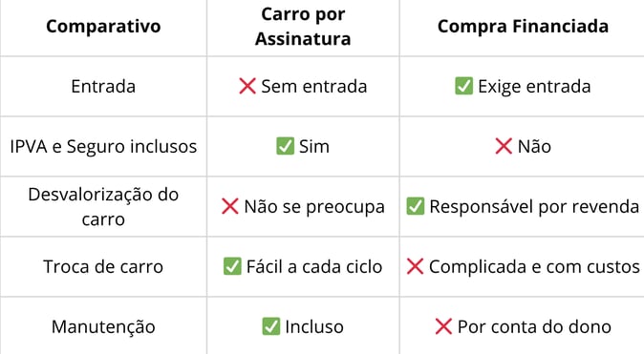Click the Troca de carro label

click(103, 266)
